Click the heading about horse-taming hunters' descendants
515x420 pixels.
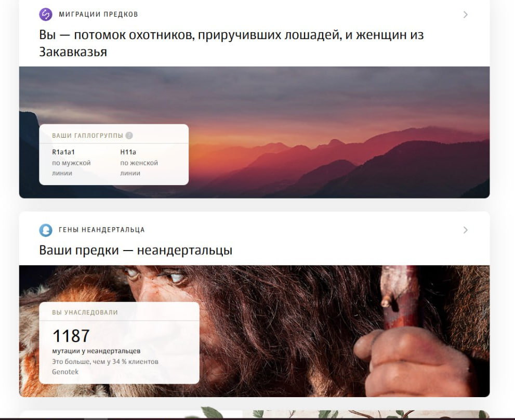pyautogui.click(x=231, y=43)
